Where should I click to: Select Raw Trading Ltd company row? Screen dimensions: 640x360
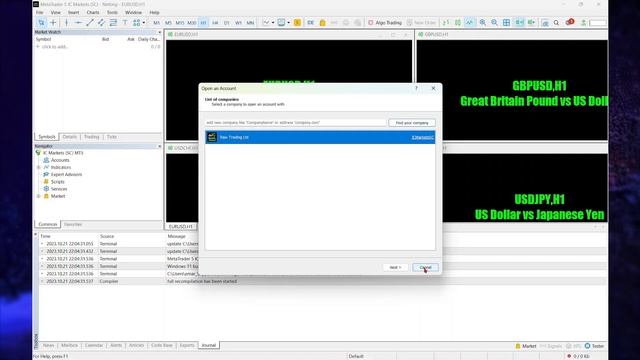tap(320, 137)
